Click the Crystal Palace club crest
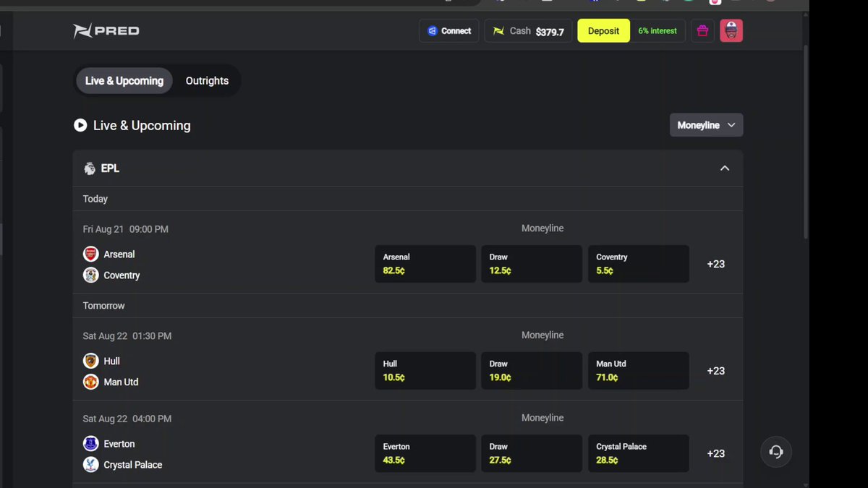Image resolution: width=868 pixels, height=488 pixels. (x=90, y=465)
